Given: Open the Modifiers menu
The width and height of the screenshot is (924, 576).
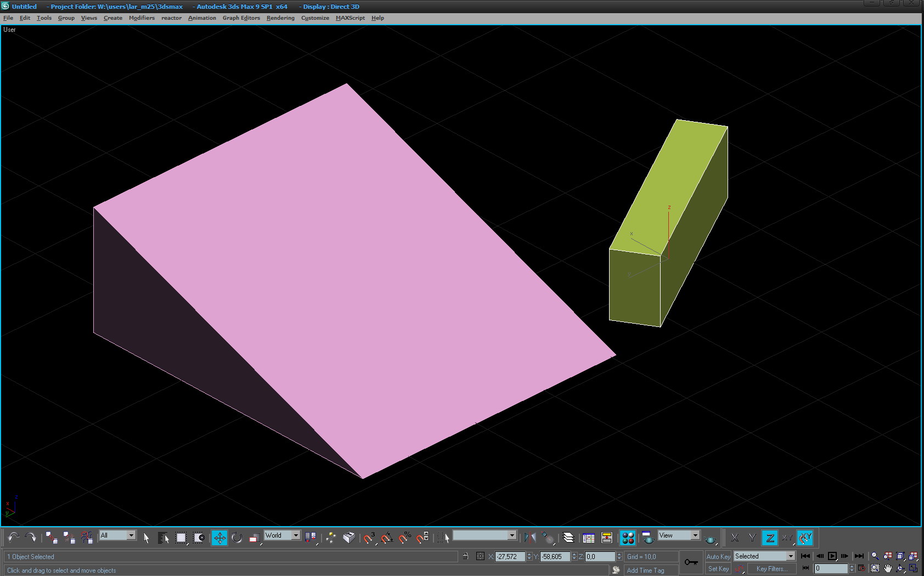Looking at the screenshot, I should [142, 18].
